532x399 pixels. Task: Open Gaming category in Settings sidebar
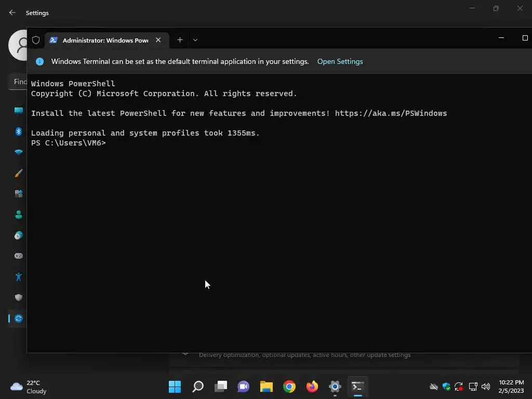click(x=19, y=256)
